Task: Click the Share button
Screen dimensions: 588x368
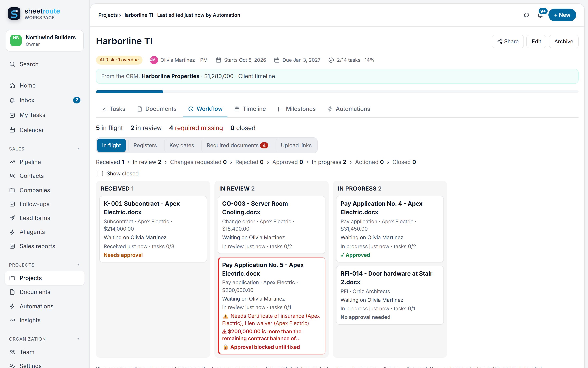Action: [508, 42]
